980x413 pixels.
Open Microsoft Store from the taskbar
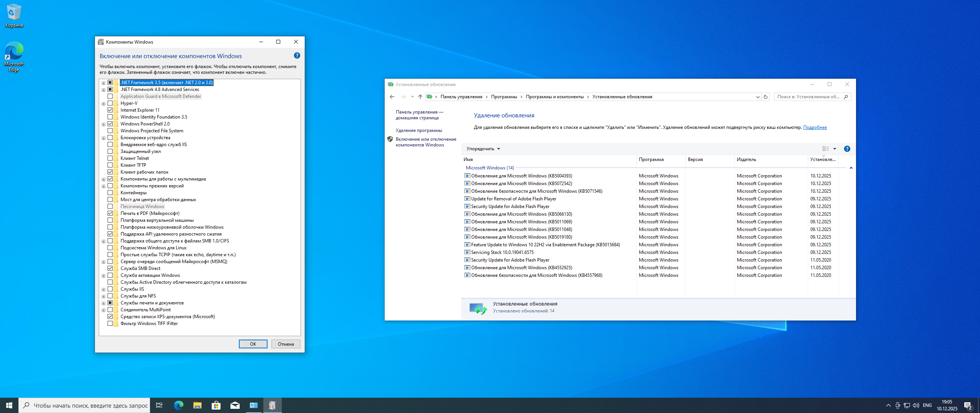click(x=216, y=405)
